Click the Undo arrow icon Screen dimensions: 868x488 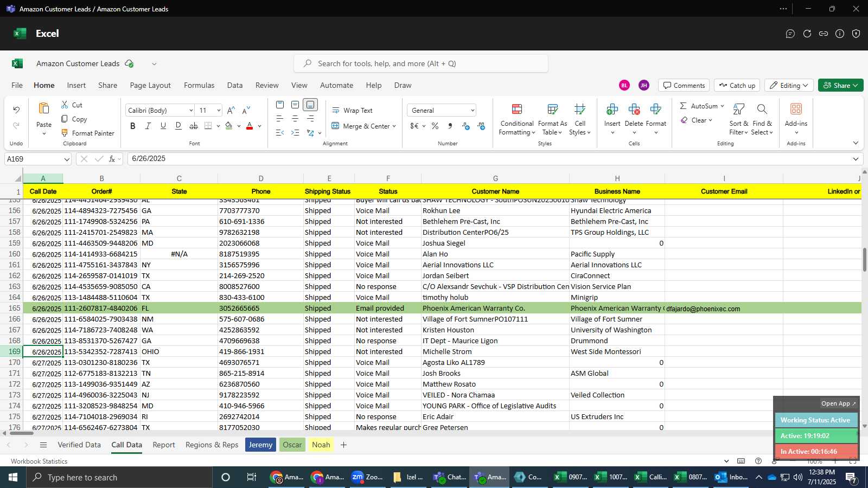click(x=16, y=110)
